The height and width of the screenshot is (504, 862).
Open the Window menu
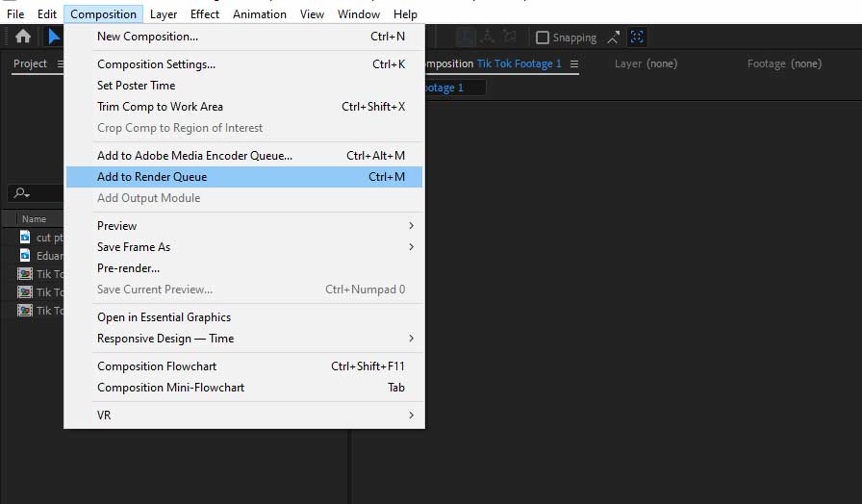click(x=359, y=14)
